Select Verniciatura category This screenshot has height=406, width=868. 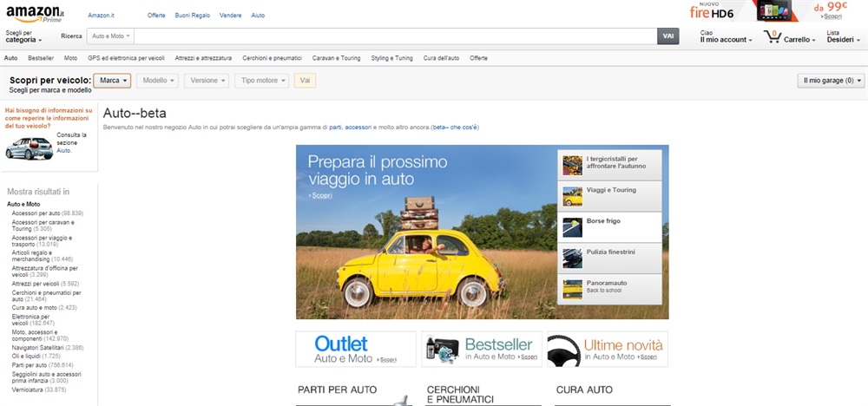(39, 390)
